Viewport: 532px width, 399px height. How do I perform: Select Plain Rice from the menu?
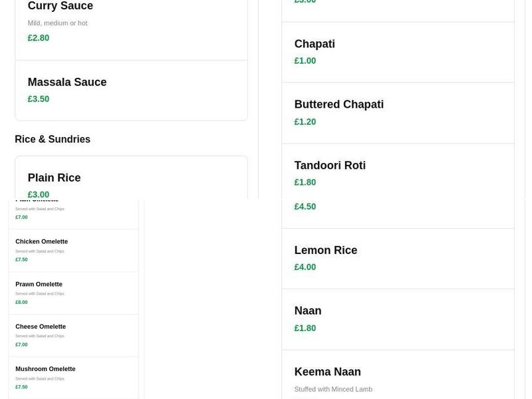click(x=54, y=178)
